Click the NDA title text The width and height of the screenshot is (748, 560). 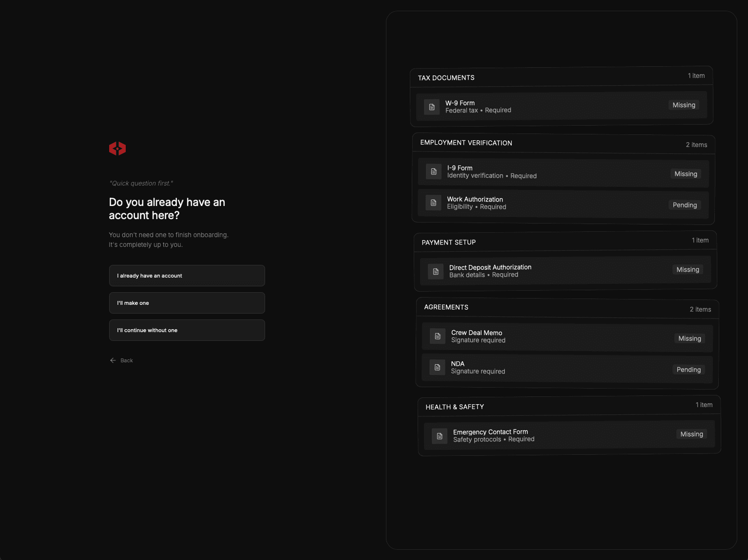point(458,364)
